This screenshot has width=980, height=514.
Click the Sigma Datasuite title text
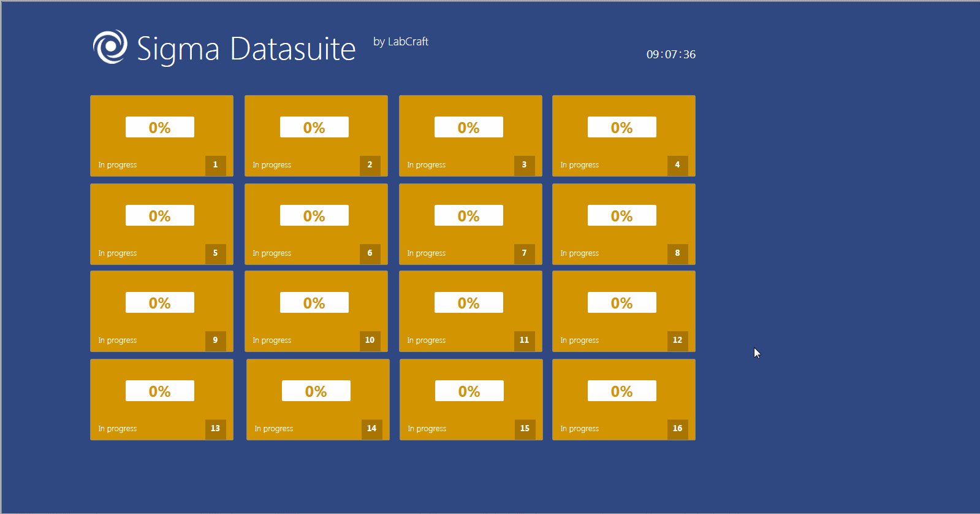click(246, 49)
